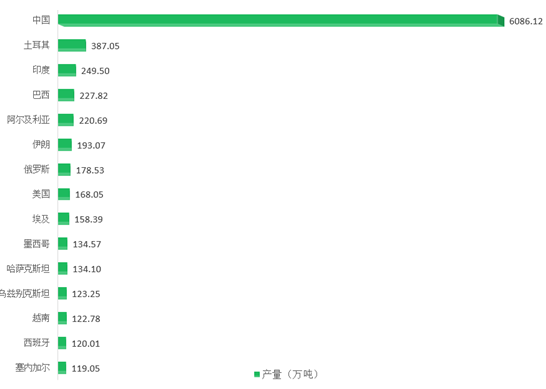
Task: Click the 中国 production bar
Action: click(x=281, y=20)
